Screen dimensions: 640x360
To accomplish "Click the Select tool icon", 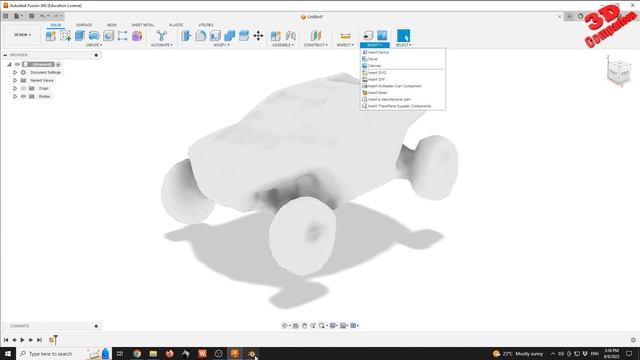I will pyautogui.click(x=403, y=36).
